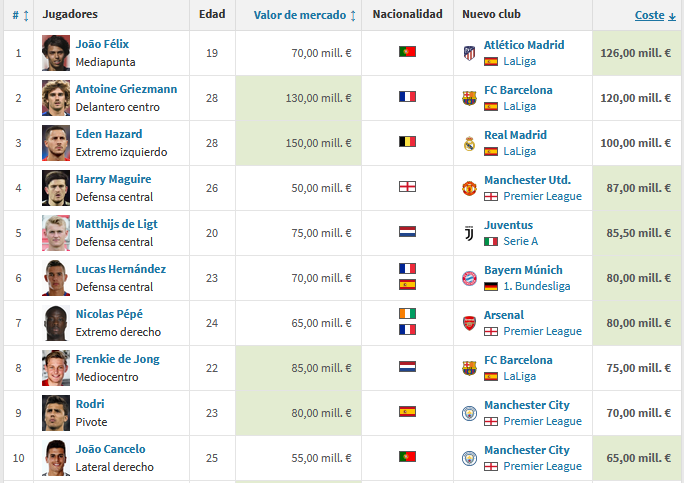The width and height of the screenshot is (684, 483).
Task: Sort by Coste column header
Action: 655,15
